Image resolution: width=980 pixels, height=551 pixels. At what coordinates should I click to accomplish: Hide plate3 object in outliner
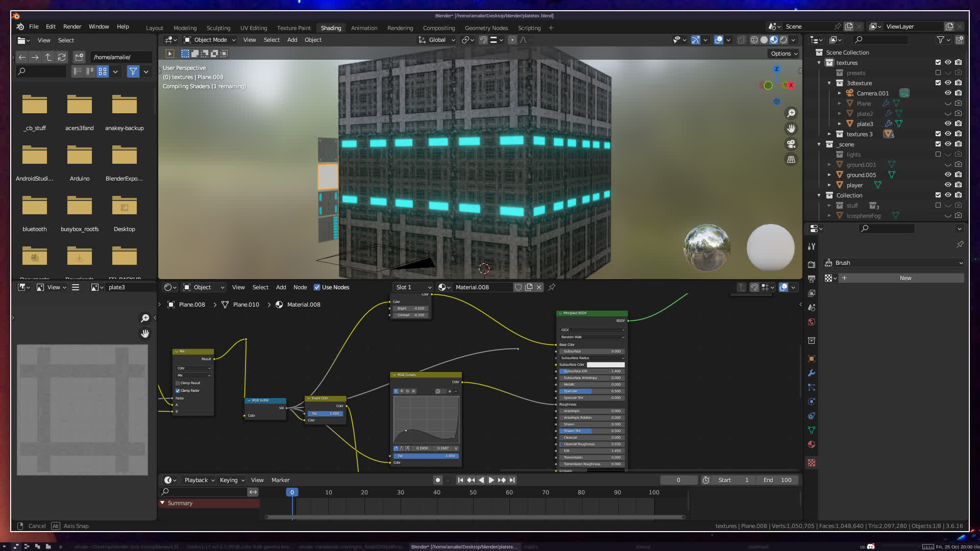pos(948,123)
